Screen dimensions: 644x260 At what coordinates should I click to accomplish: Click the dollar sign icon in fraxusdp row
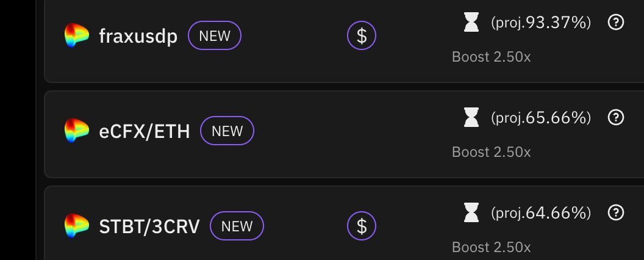coord(362,35)
